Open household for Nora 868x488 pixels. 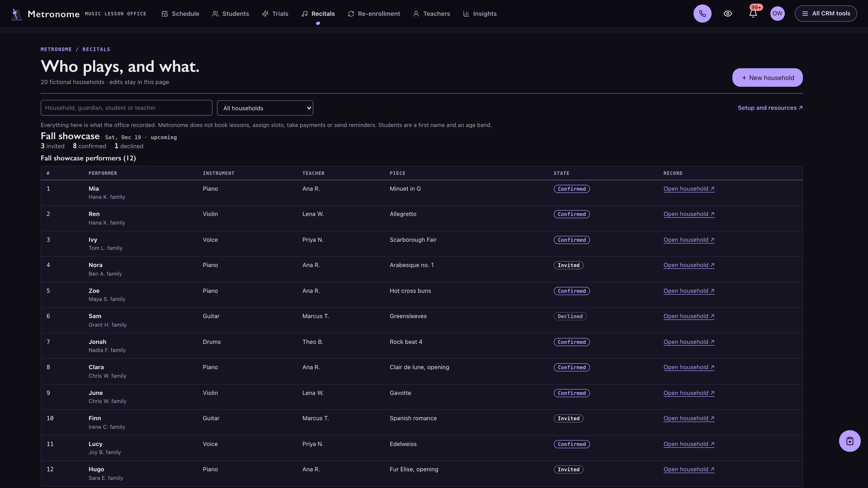click(x=689, y=265)
